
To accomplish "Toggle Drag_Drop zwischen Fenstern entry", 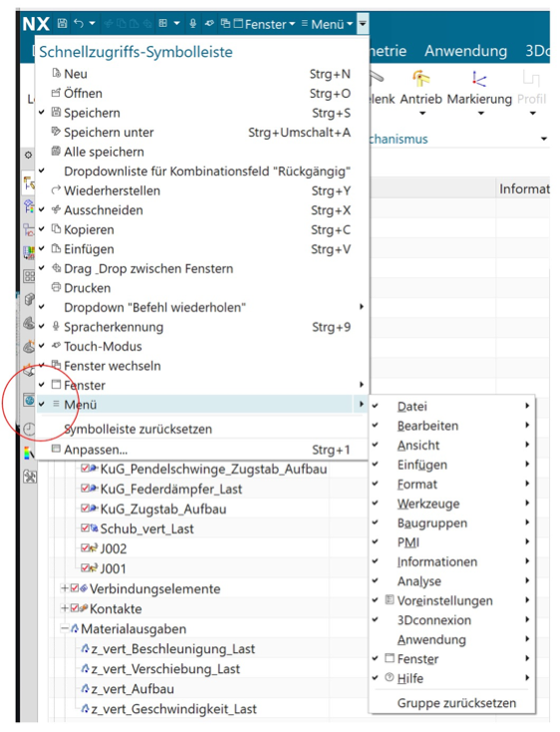I will (x=202, y=269).
